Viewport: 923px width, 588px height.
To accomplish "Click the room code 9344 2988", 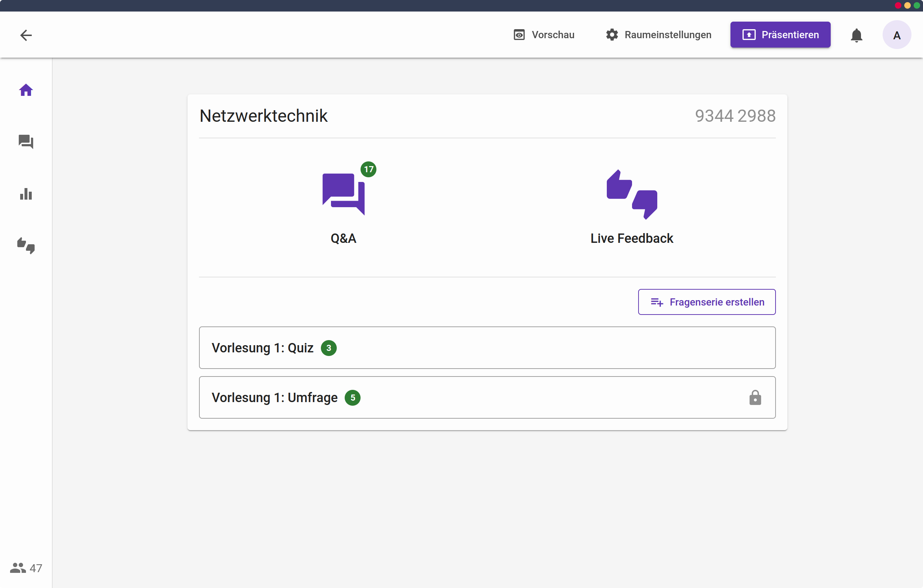I will (x=735, y=116).
